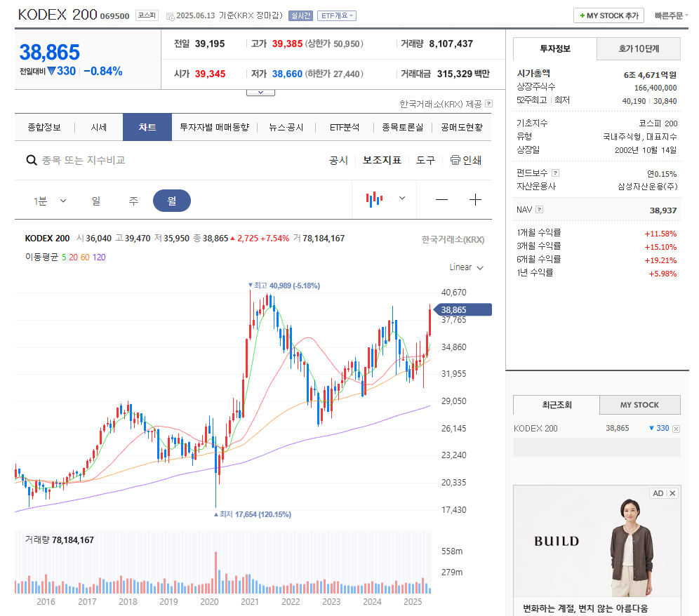Switch to 투자정보 tab

click(x=555, y=48)
